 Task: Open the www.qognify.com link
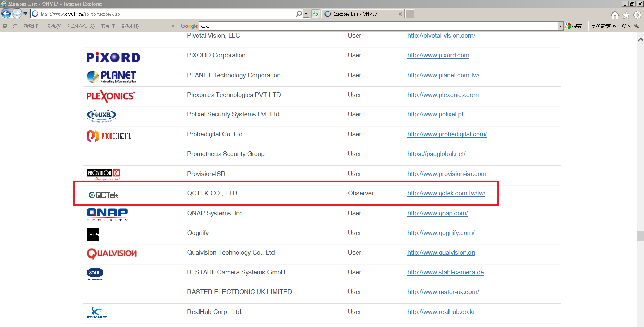click(441, 233)
